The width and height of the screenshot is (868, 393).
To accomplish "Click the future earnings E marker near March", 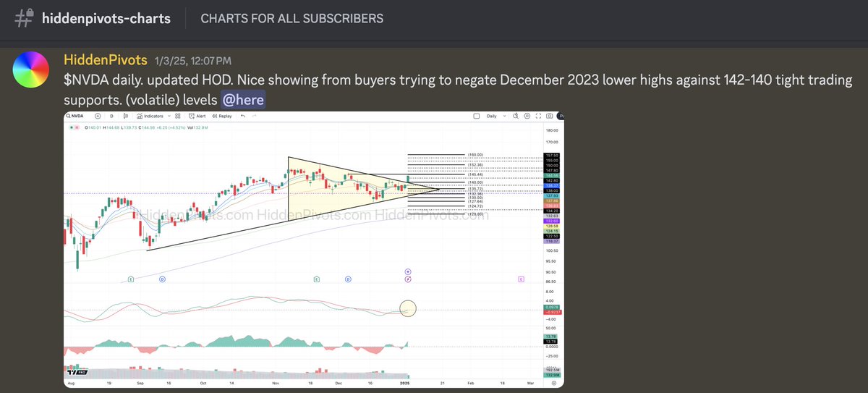I will pyautogui.click(x=521, y=278).
